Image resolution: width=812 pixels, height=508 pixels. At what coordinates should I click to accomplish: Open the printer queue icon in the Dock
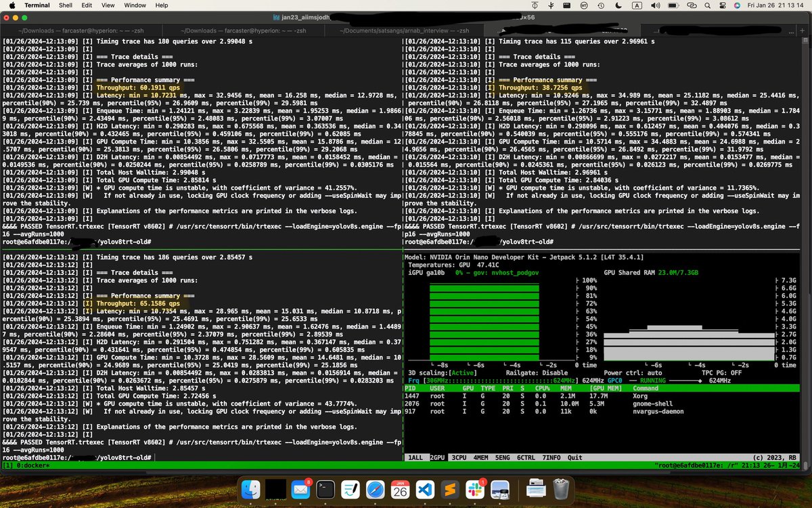(x=536, y=488)
